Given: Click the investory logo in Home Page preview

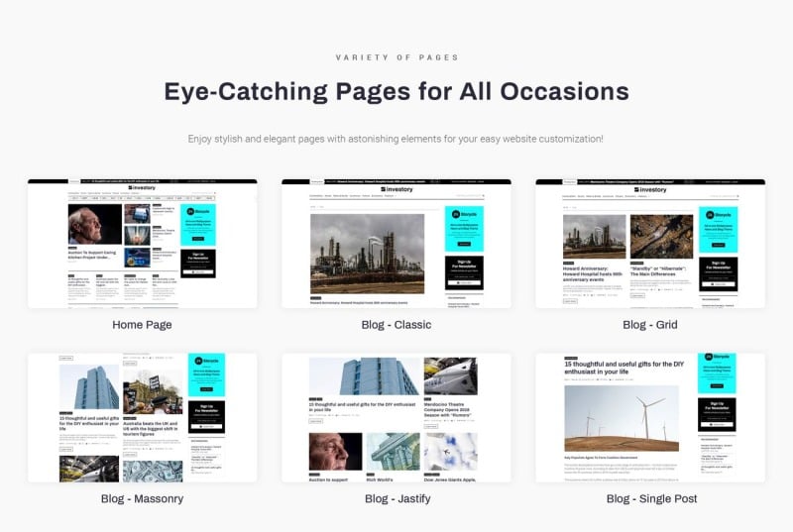Looking at the screenshot, I should point(142,188).
